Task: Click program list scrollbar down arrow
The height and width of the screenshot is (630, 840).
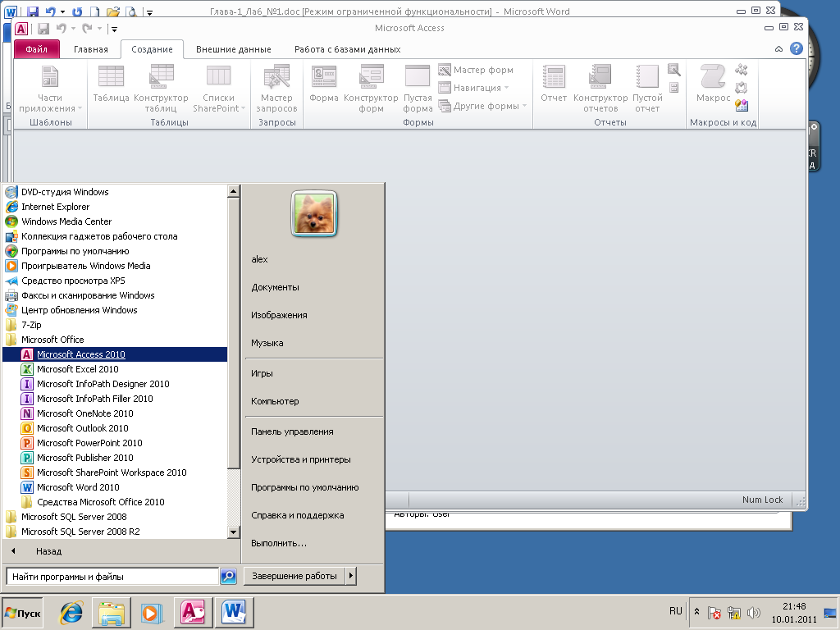Action: pos(233,532)
